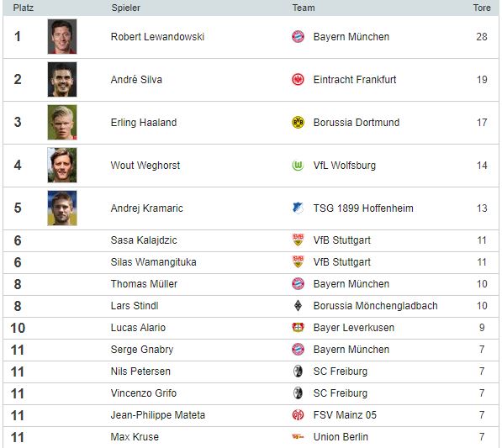
Task: Click the Borussia Mönchengladbach diamond logo
Action: point(298,306)
